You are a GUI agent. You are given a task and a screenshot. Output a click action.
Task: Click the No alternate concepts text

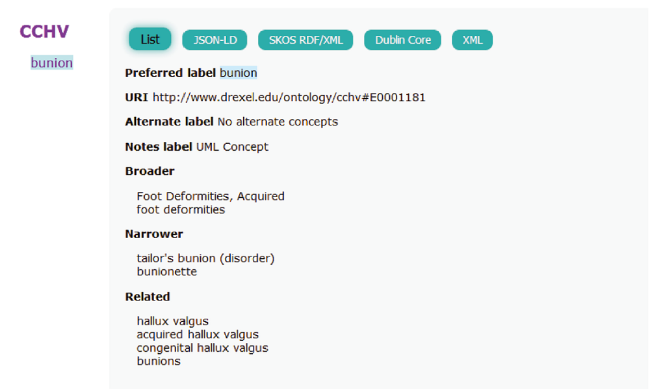pyautogui.click(x=278, y=122)
